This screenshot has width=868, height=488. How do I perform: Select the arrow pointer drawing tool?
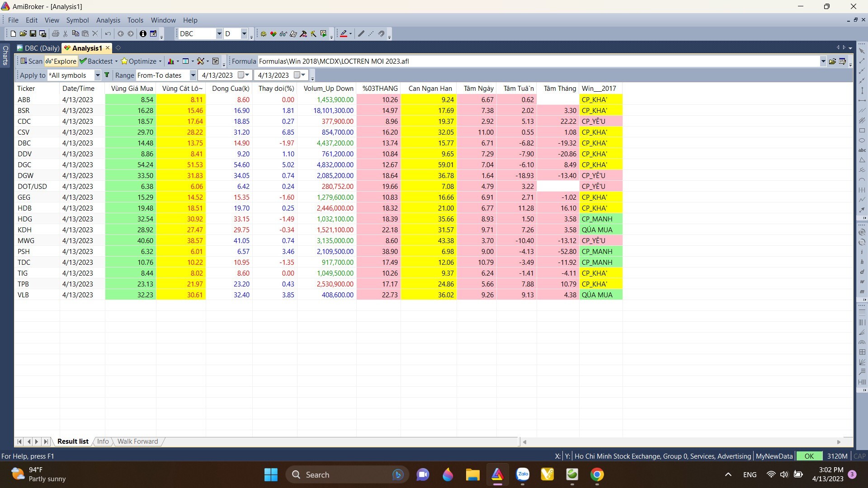[x=862, y=51]
